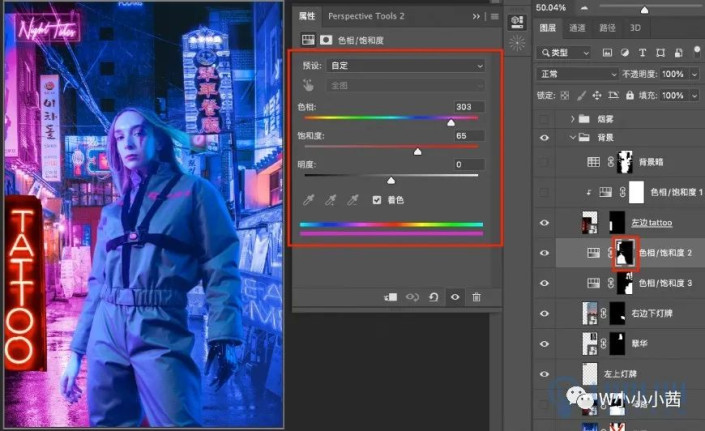Screen dimensions: 705x431
Task: Hide the 色相/饱和度 2 layer
Action: point(544,253)
